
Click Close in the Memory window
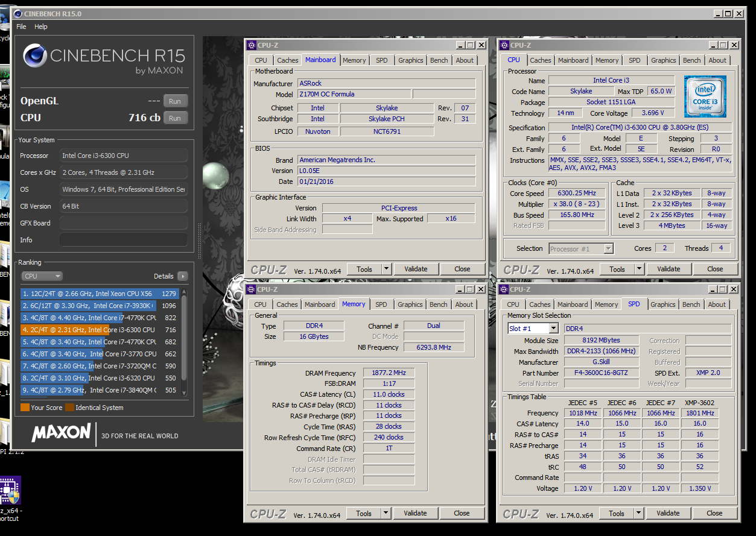pyautogui.click(x=462, y=513)
